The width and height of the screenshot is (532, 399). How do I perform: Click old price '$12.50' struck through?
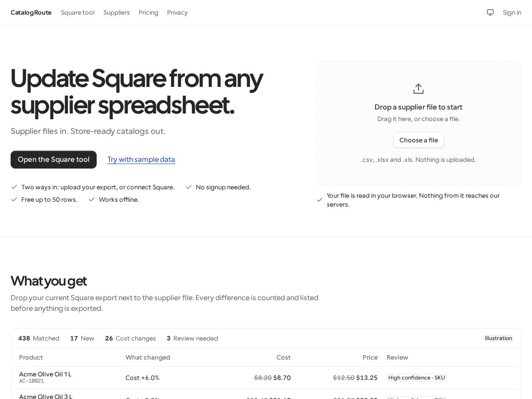(344, 378)
